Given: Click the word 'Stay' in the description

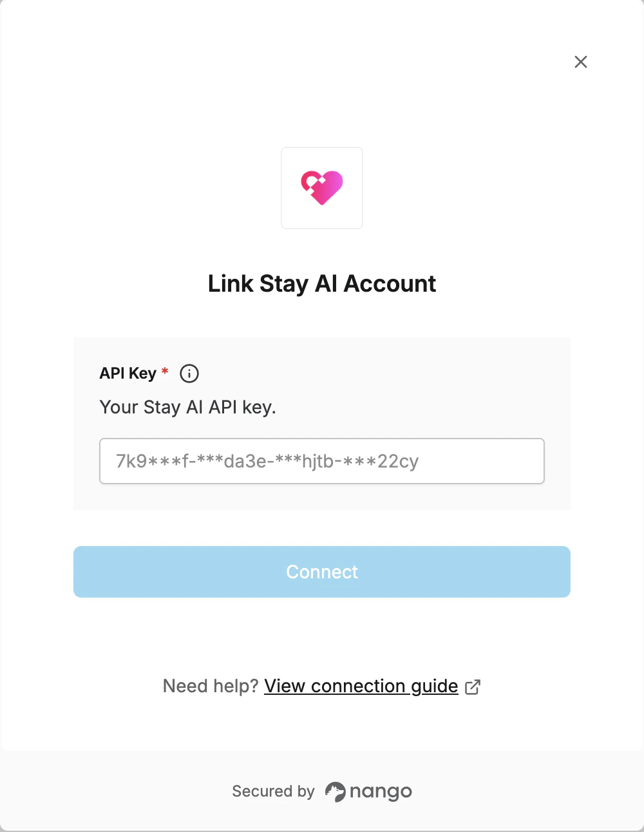Looking at the screenshot, I should tap(162, 408).
